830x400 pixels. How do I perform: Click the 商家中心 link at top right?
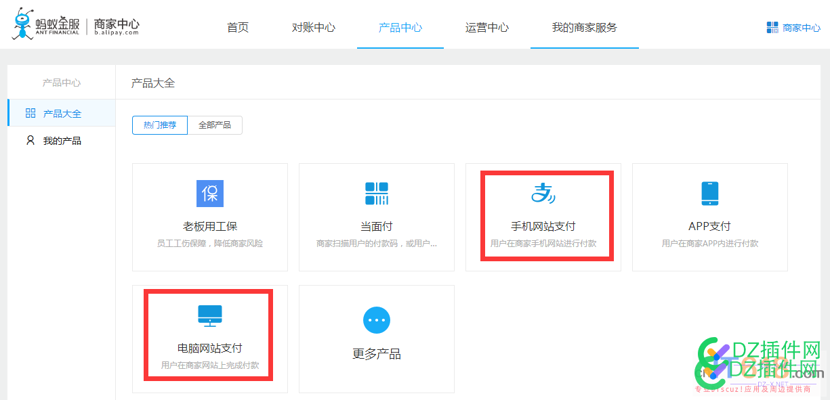801,28
